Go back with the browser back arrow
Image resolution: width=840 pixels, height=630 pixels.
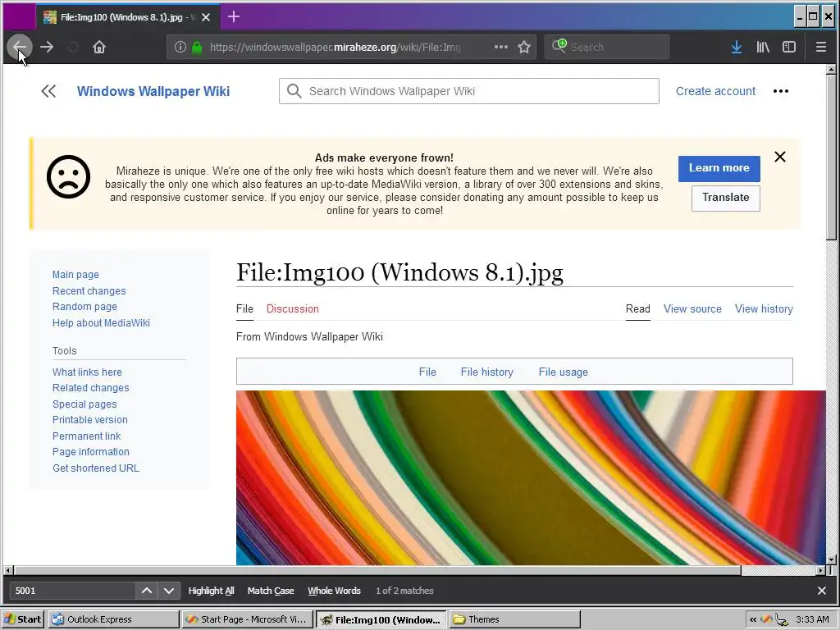(x=20, y=47)
